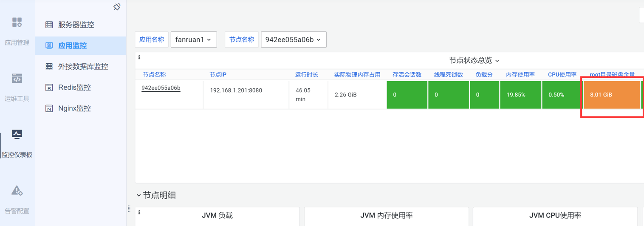Sort by 节点名称 column header
Image resolution: width=644 pixels, height=226 pixels.
(x=154, y=74)
